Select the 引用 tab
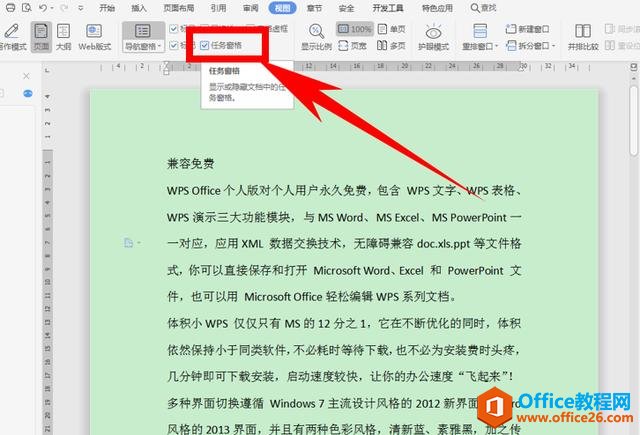The image size is (640, 435). [x=218, y=8]
